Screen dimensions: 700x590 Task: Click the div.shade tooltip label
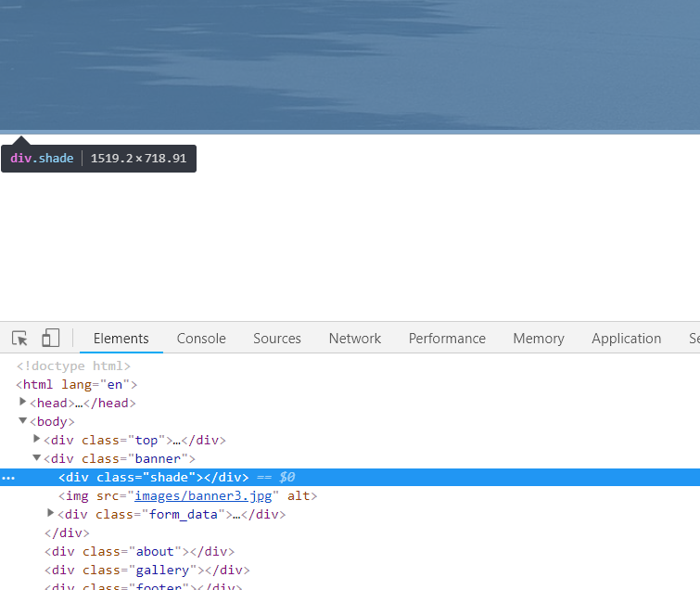pyautogui.click(x=42, y=158)
